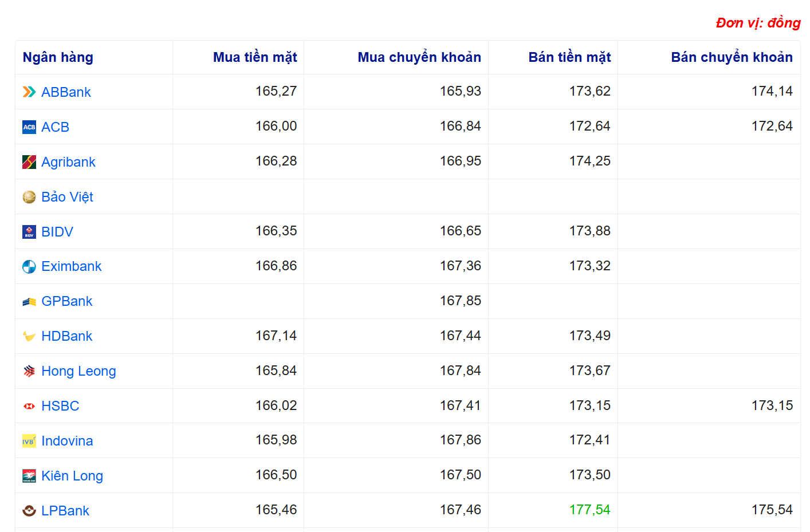Click the HSBC logo icon
Viewport: 810px width, 532px height.
click(x=29, y=406)
